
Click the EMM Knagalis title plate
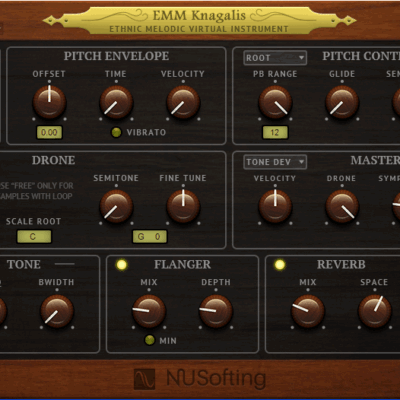[199, 21]
